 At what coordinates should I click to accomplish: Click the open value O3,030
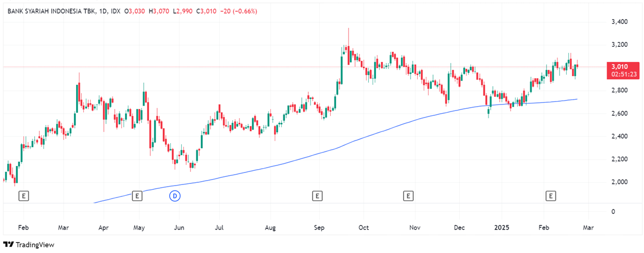click(135, 11)
